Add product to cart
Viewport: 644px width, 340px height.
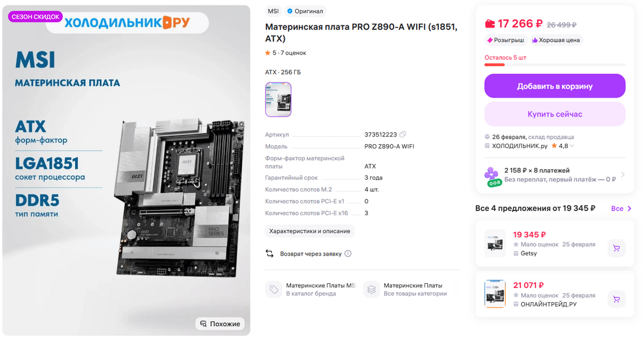(x=554, y=86)
